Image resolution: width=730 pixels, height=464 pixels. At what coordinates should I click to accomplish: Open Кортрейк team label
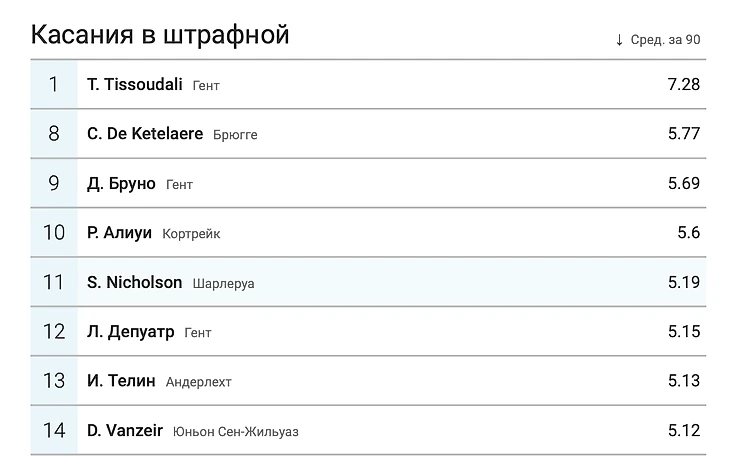191,234
